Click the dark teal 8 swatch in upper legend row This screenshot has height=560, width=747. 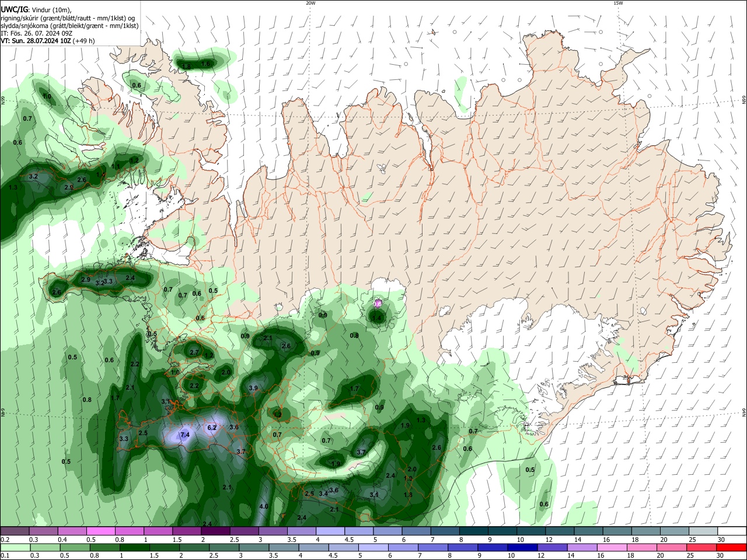pos(473,531)
